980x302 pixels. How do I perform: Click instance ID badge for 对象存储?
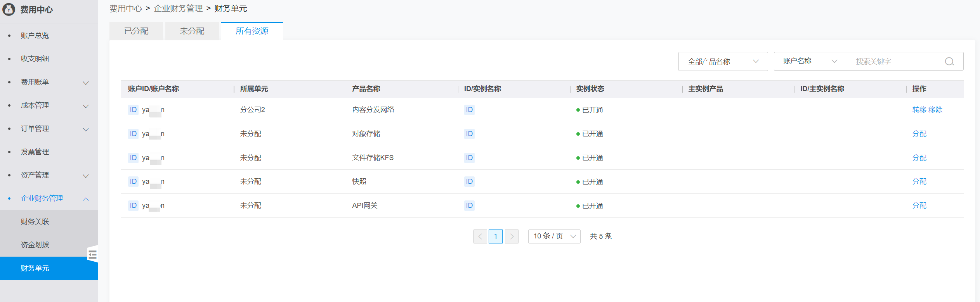click(469, 134)
